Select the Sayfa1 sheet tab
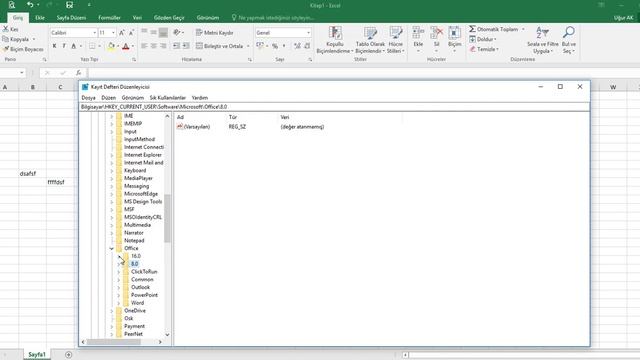This screenshot has height=360, width=640. click(37, 355)
